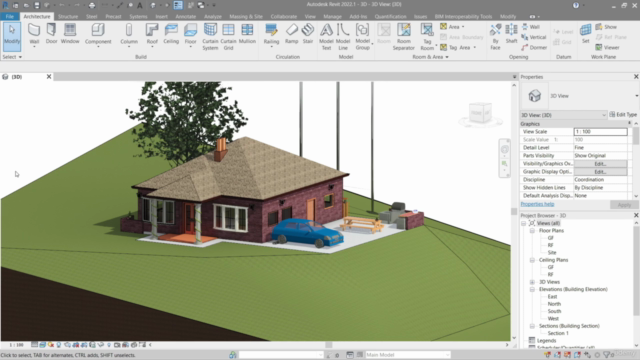Close the {3D} view tab
Screen dimensions: 640x360
point(49,76)
